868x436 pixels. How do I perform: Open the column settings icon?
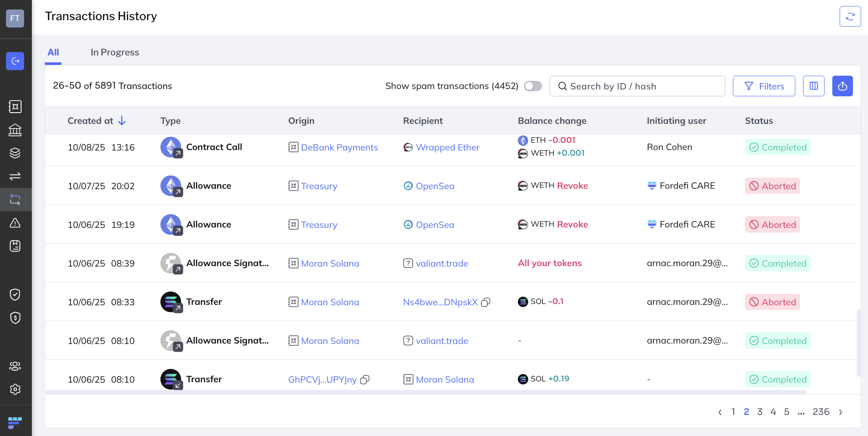pos(813,86)
